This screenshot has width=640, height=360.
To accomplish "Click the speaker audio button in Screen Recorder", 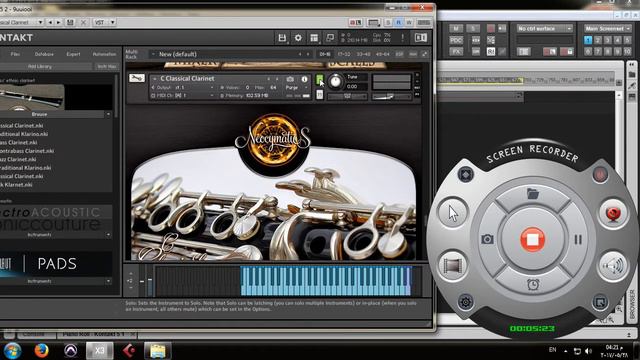I will (x=613, y=266).
